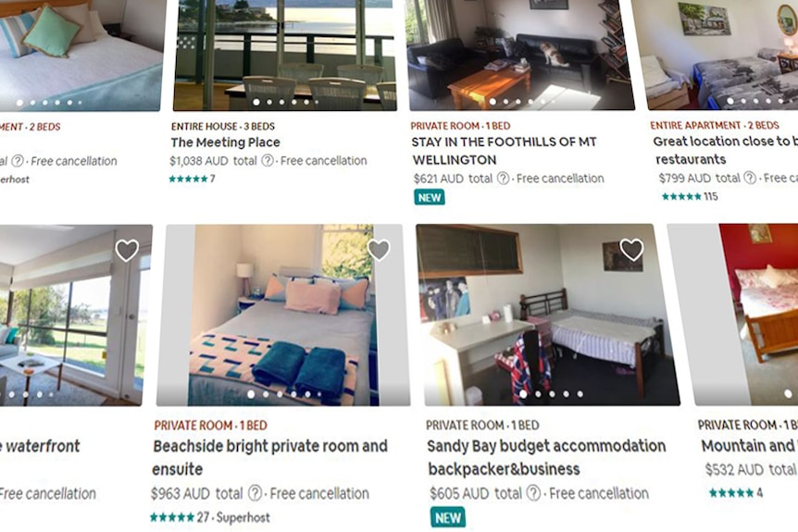The height and width of the screenshot is (532, 798).
Task: Click the black sofa living room photo
Action: coord(521,55)
